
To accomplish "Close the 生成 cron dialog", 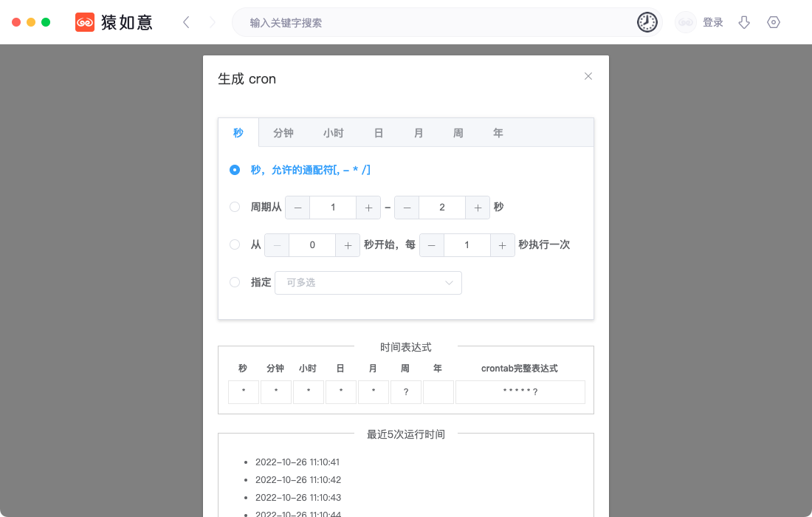I will point(588,76).
